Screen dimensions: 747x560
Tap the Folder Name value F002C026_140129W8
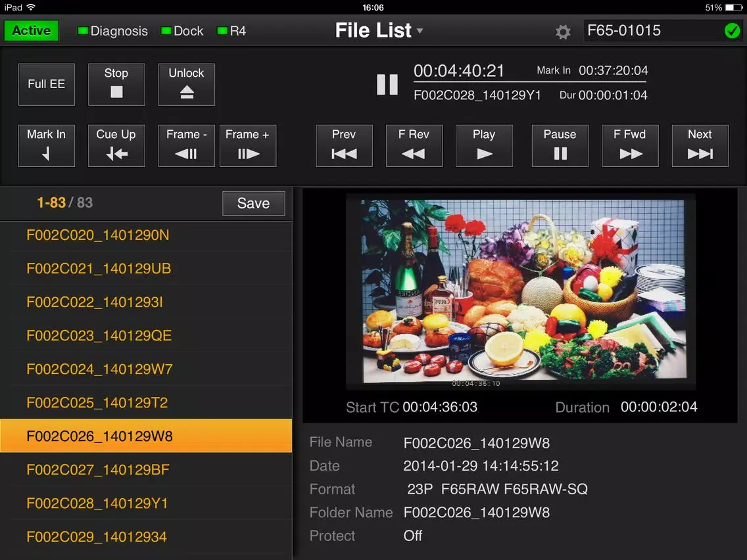476,513
